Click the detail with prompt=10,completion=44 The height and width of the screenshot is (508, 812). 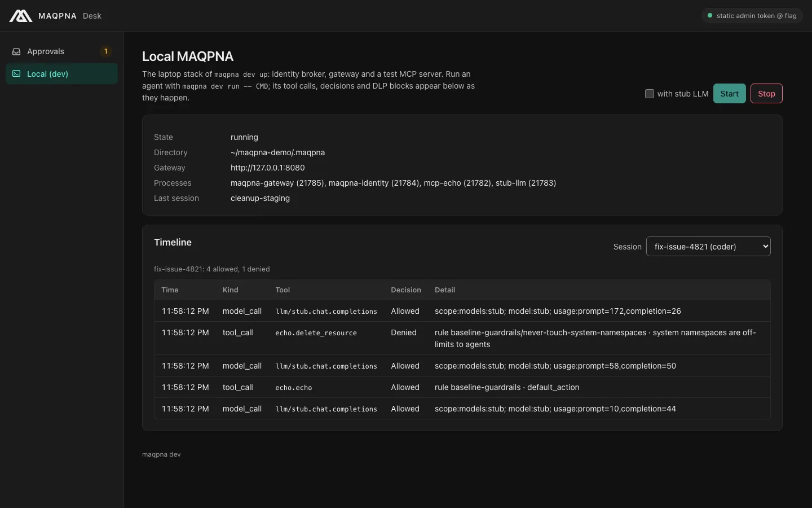555,409
